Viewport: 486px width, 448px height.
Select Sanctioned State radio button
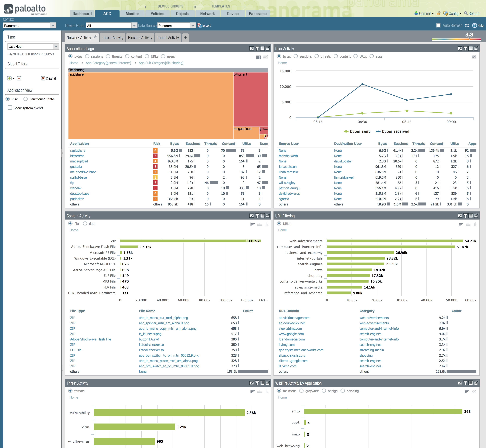click(x=25, y=99)
